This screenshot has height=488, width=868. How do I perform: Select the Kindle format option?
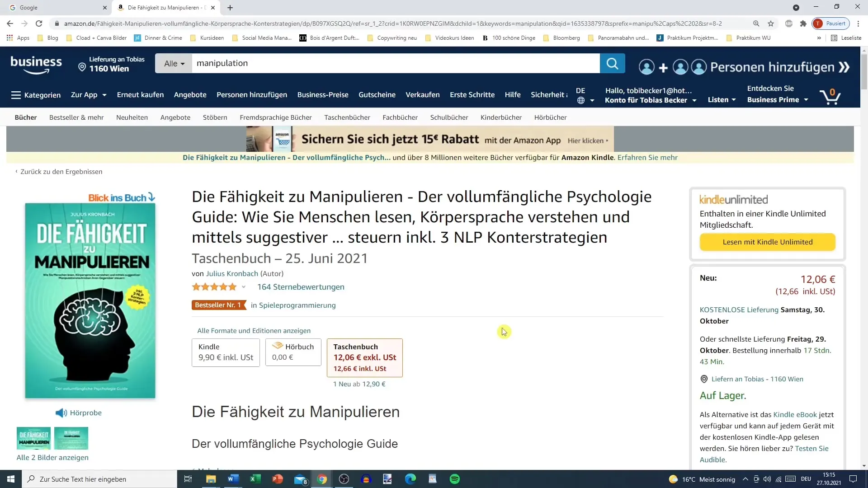226,352
